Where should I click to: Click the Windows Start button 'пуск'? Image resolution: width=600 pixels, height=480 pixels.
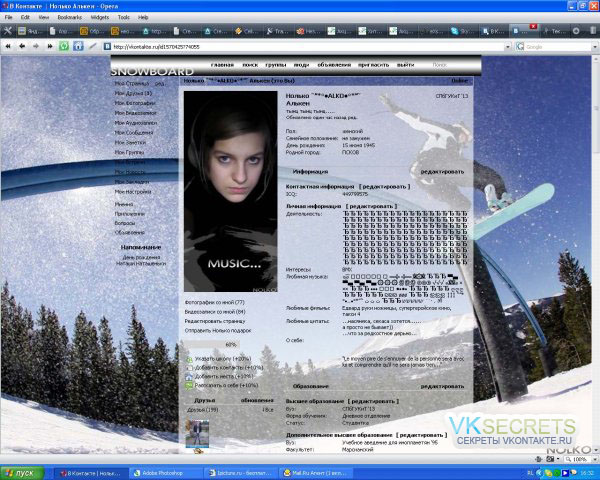tap(22, 473)
